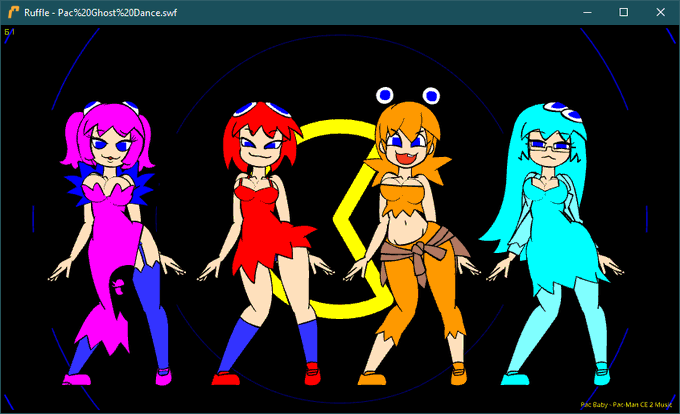Maximize the Ruffle player window
This screenshot has width=680, height=414.
pyautogui.click(x=624, y=12)
